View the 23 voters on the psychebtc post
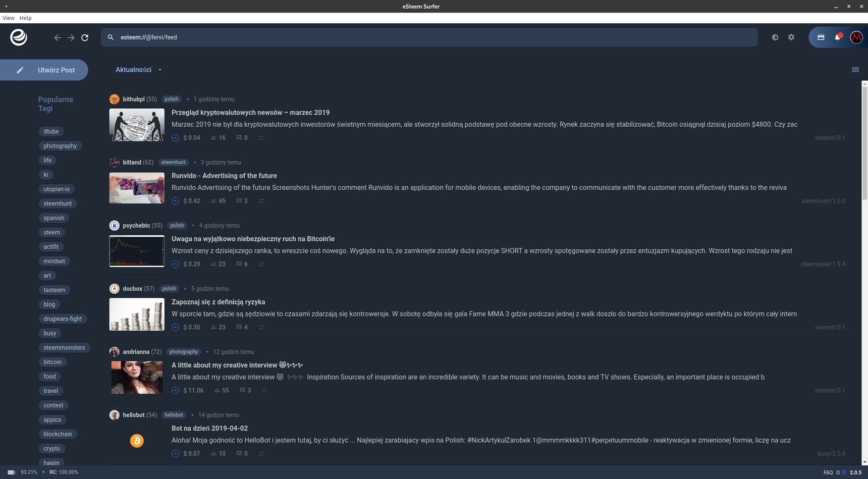868x479 pixels. pyautogui.click(x=218, y=264)
